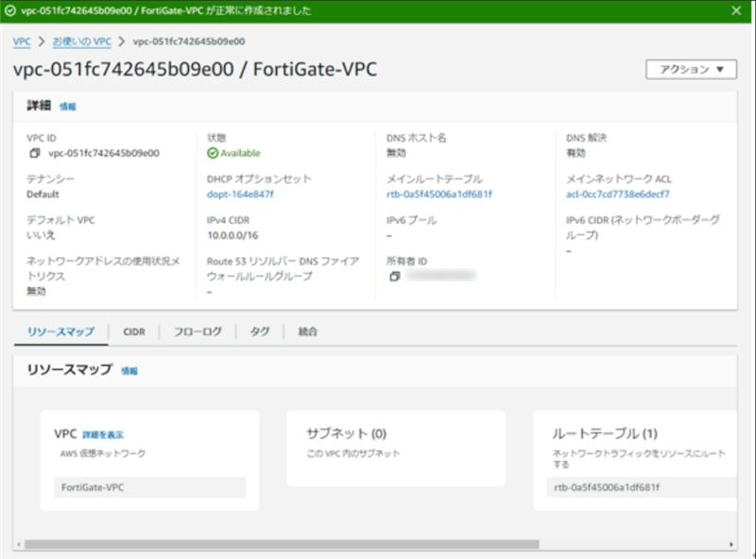Image resolution: width=756 pixels, height=559 pixels.
Task: Click the blurred owner ID value
Action: [x=440, y=276]
